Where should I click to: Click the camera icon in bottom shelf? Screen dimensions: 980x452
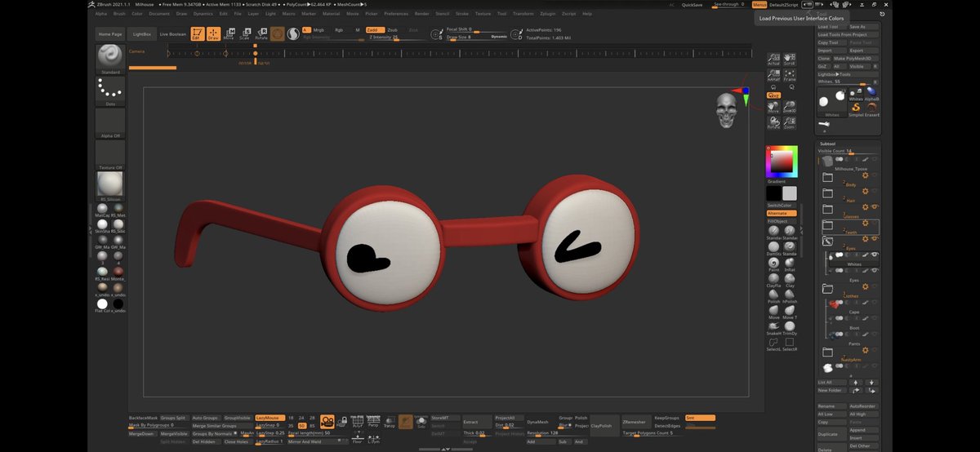[327, 421]
